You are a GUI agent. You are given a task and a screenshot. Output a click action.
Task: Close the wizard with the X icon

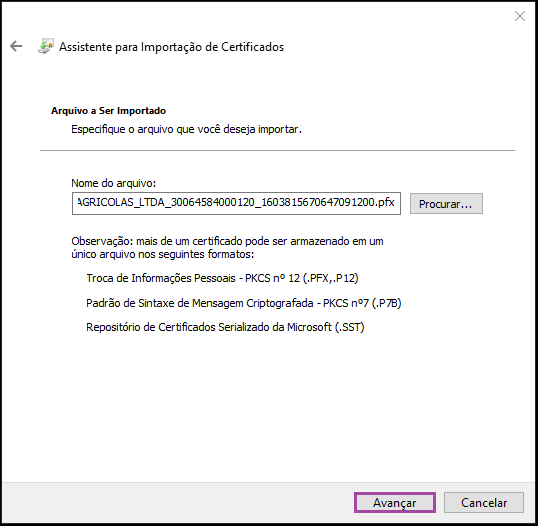[x=519, y=16]
